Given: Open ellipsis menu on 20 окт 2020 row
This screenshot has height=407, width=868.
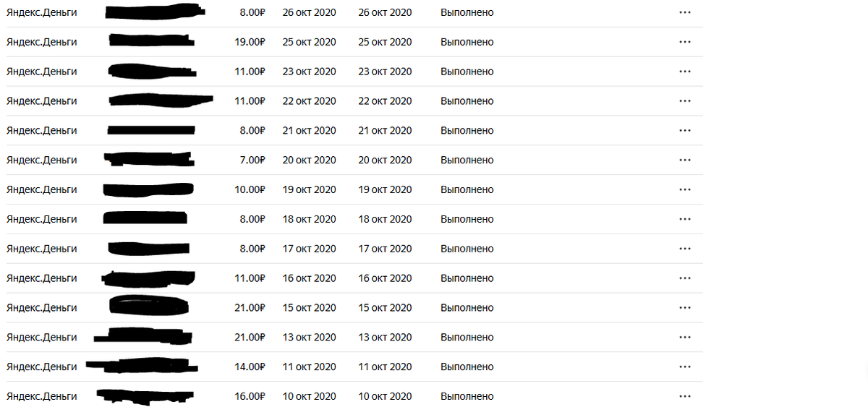Looking at the screenshot, I should pos(685,160).
